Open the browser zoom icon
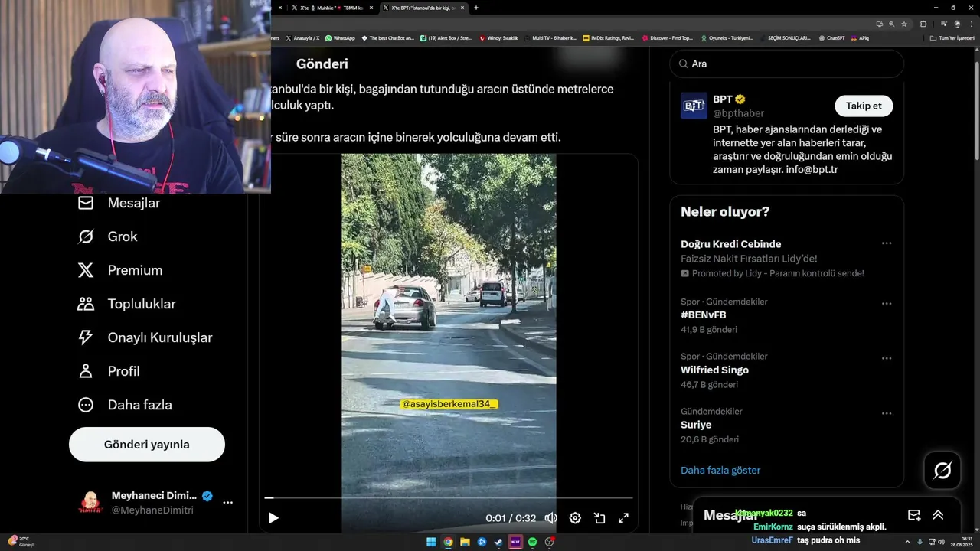Screen dimensions: 980x551 coord(892,24)
